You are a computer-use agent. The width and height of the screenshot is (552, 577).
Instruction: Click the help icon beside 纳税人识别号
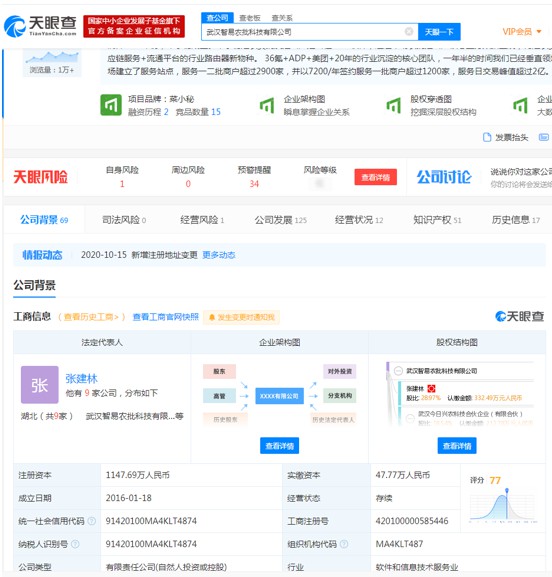[x=75, y=544]
